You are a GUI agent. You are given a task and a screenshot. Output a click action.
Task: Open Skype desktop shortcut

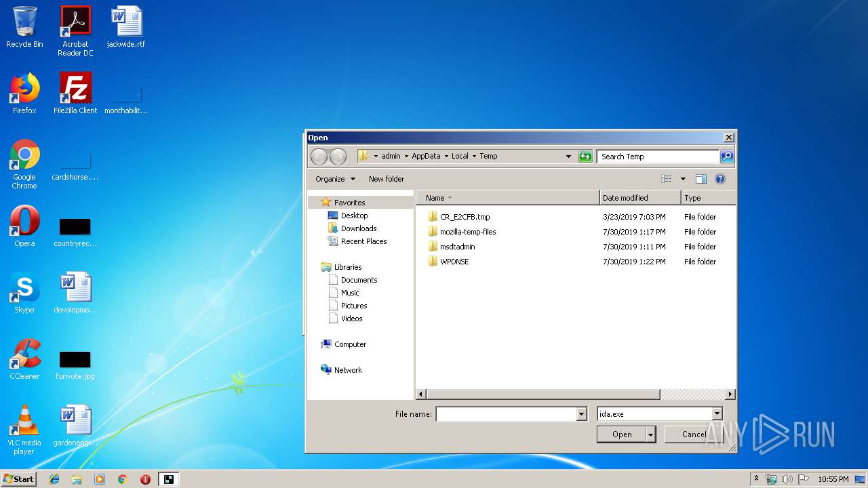pyautogui.click(x=24, y=293)
